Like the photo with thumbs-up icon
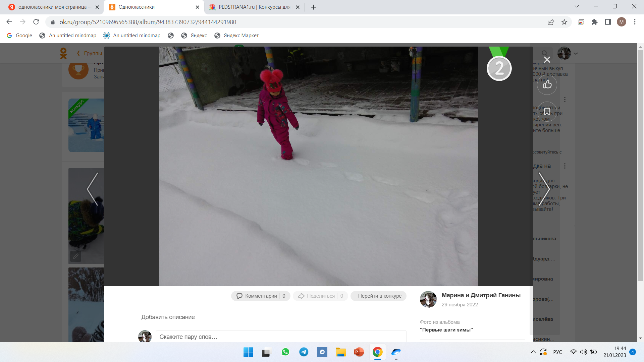The width and height of the screenshot is (644, 362). point(547,84)
